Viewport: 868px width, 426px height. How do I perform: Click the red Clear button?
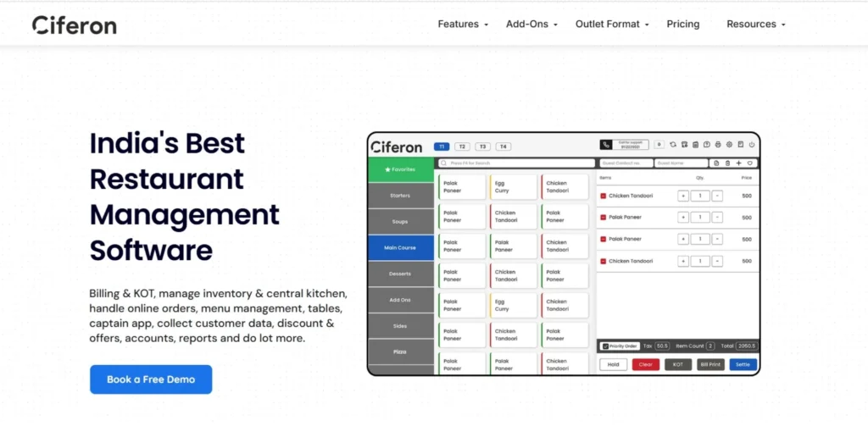coord(645,364)
